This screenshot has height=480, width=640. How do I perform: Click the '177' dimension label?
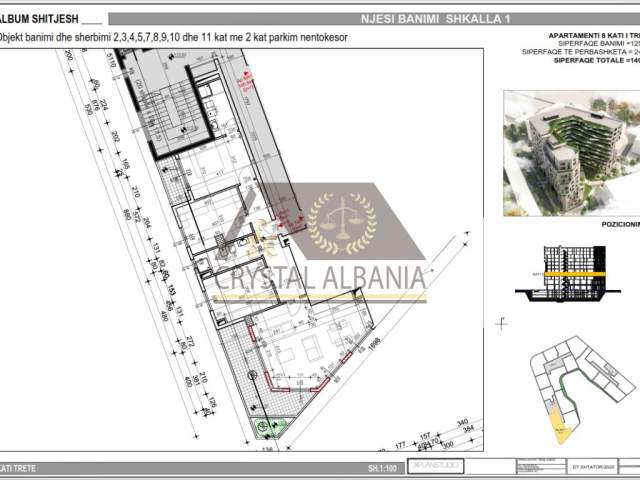[x=400, y=445]
